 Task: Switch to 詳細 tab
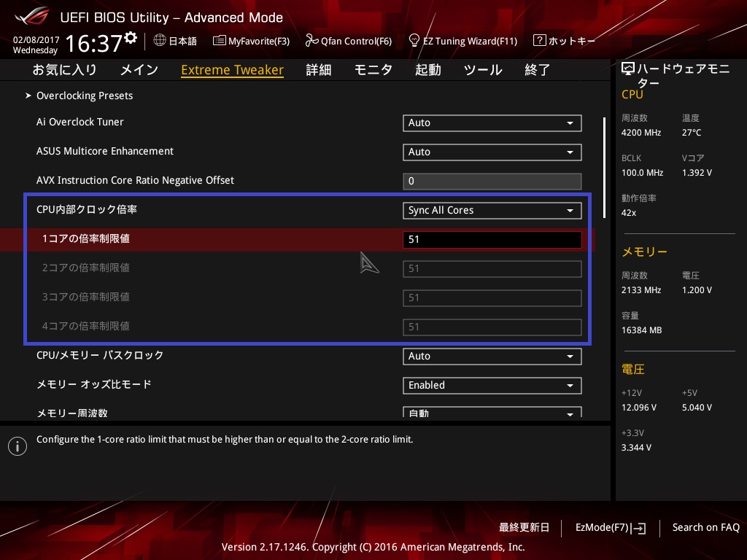(318, 69)
